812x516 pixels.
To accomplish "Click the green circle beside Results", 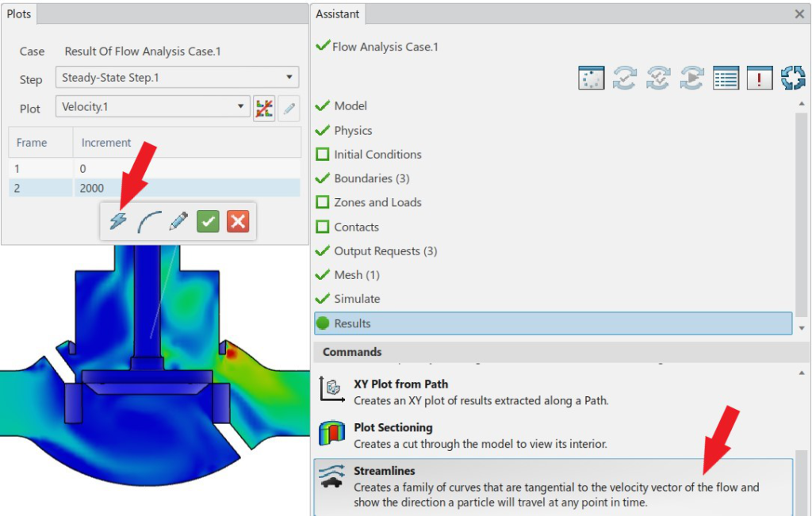I will pos(323,323).
